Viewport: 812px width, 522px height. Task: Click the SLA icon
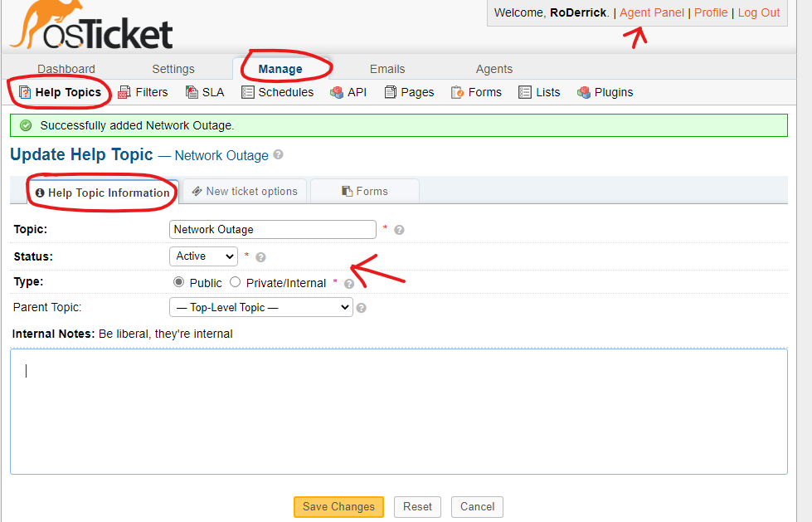coord(192,92)
